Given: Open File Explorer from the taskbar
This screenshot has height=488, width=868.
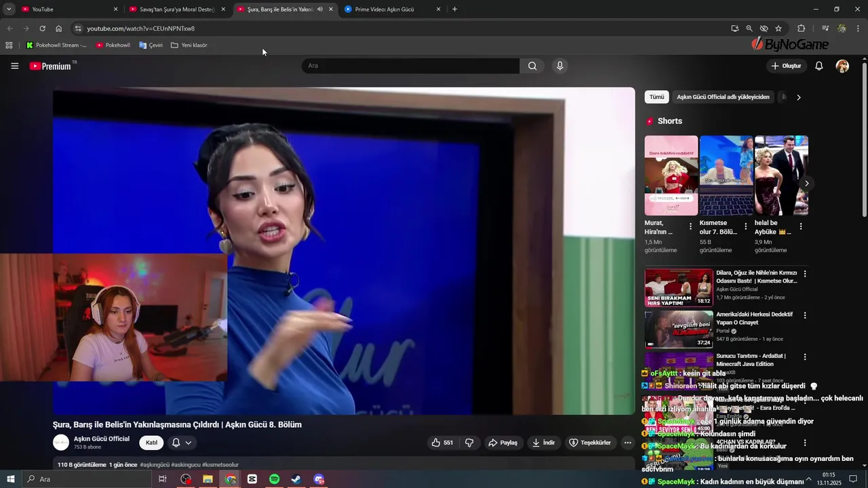Looking at the screenshot, I should (x=208, y=479).
